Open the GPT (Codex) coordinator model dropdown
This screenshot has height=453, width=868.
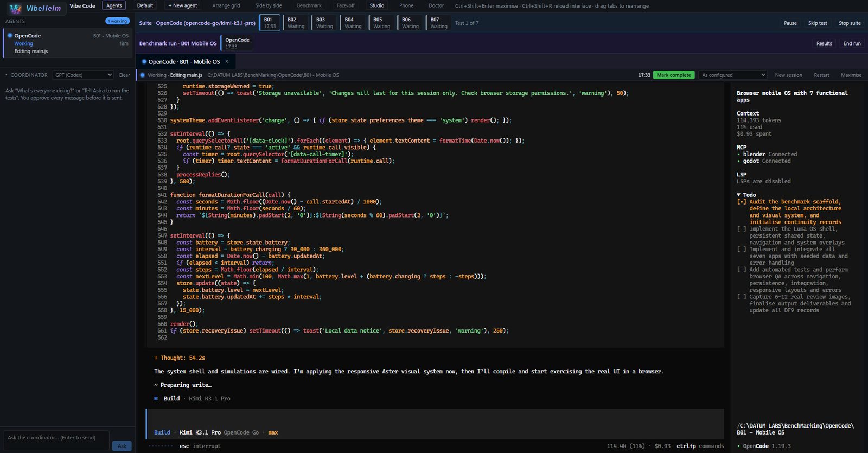click(x=84, y=75)
